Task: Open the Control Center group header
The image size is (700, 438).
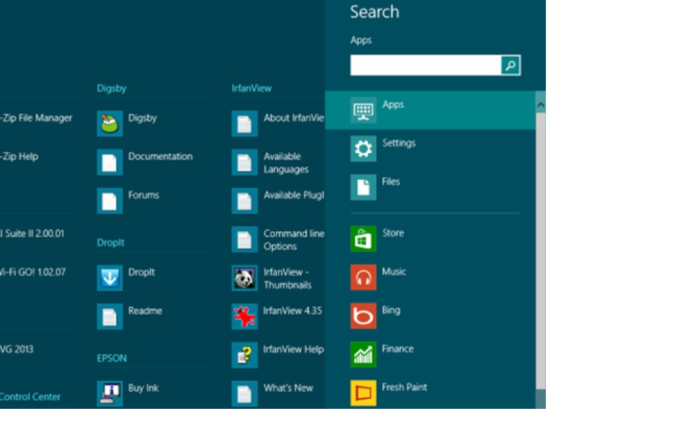Action: coord(30,397)
